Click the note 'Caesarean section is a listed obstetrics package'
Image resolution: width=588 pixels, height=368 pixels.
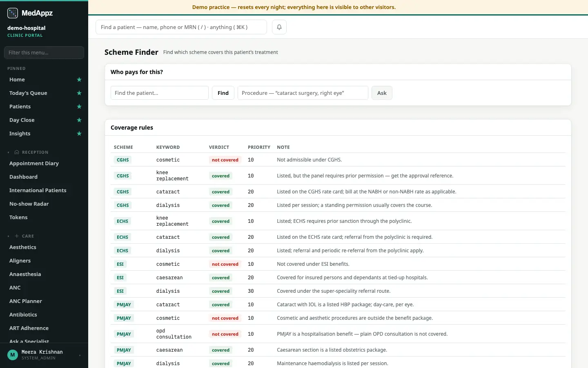332,350
